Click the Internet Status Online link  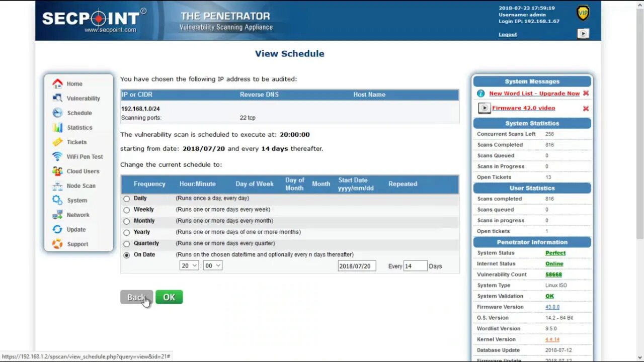click(x=554, y=263)
